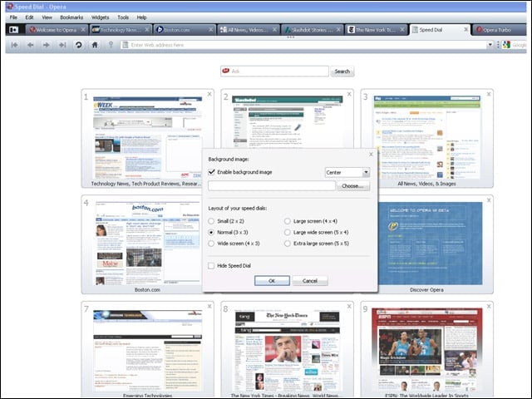Expand the address bar history dropdown
The width and height of the screenshot is (532, 399).
tap(490, 45)
